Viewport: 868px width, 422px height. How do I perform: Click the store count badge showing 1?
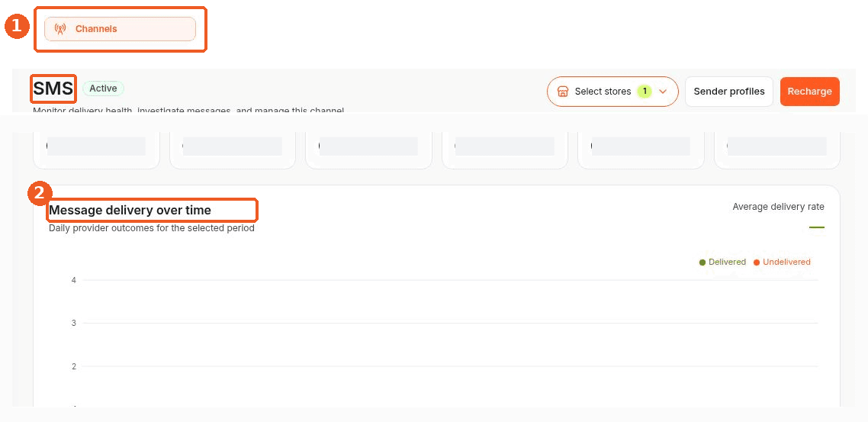click(645, 91)
